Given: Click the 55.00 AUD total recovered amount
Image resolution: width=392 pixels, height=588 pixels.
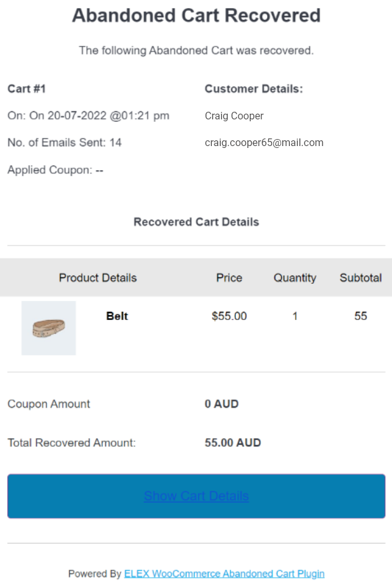Looking at the screenshot, I should pyautogui.click(x=233, y=443).
